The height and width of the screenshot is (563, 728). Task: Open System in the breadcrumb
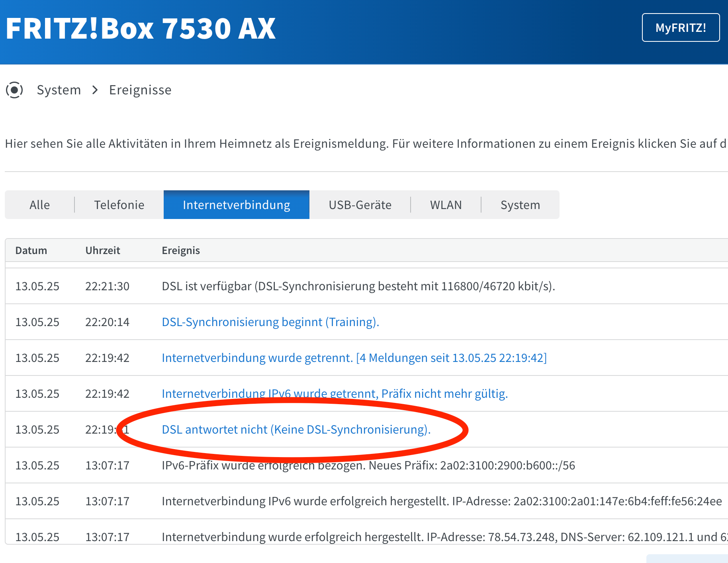point(59,90)
